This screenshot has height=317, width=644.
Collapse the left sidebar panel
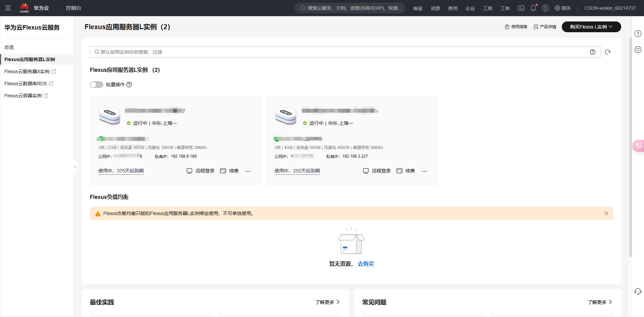[75, 167]
